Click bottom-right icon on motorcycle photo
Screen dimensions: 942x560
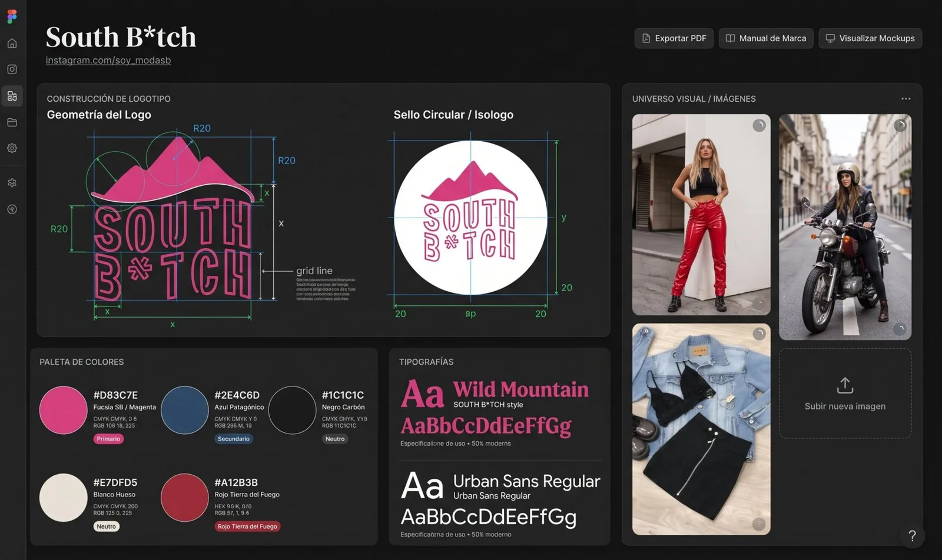pos(900,329)
